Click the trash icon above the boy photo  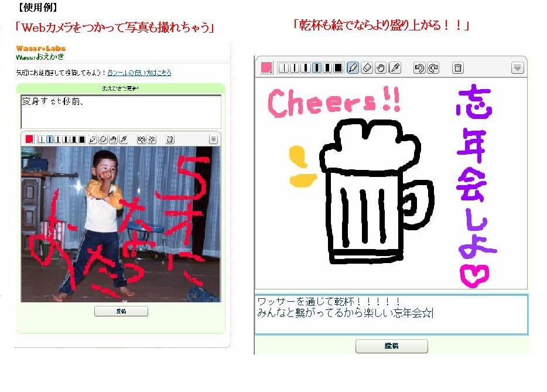(170, 139)
